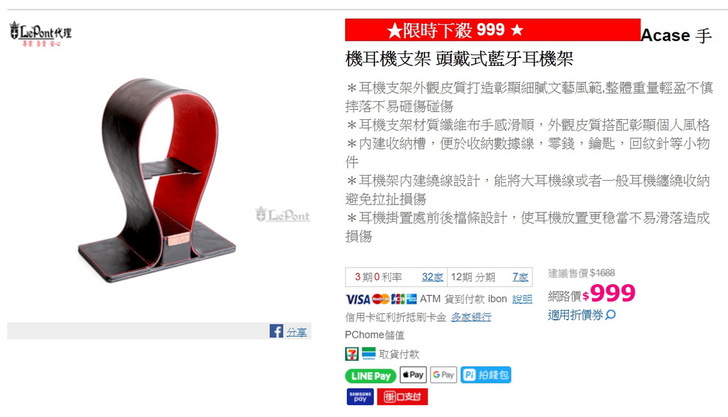Select the Google Pay icon
Screen dimensions: 728x417
click(x=443, y=374)
